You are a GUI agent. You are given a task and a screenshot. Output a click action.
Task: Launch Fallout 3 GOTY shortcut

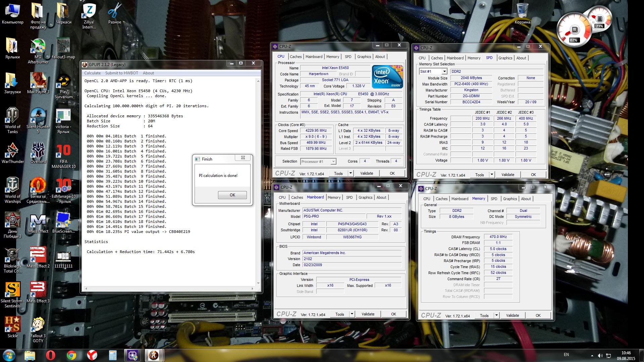[x=38, y=330]
